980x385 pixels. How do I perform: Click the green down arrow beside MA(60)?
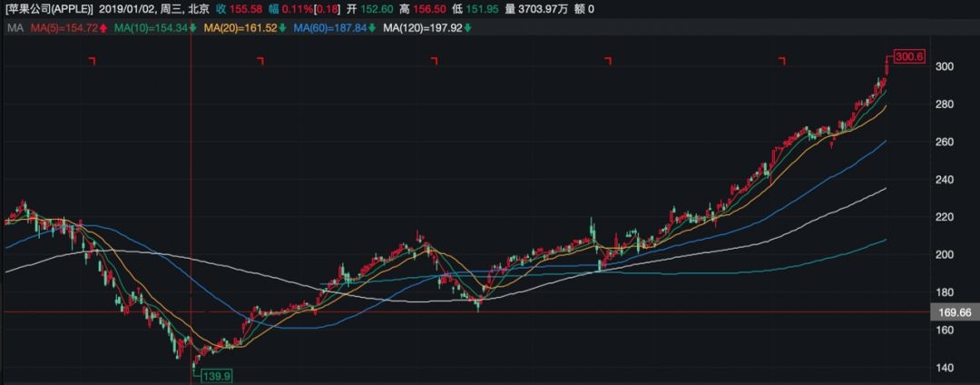(x=372, y=28)
